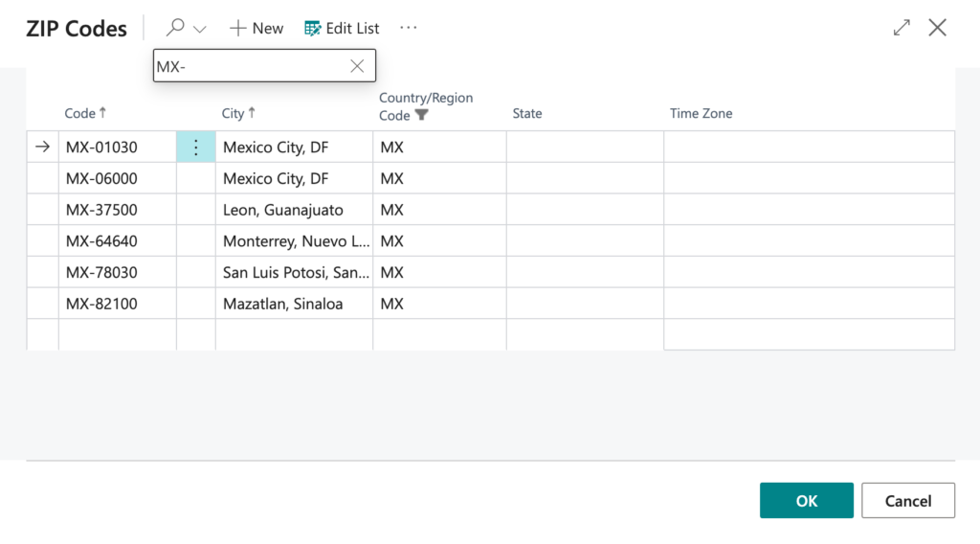Click Mexico City, DF in MX-06000 row
This screenshot has width=980, height=544.
click(294, 178)
